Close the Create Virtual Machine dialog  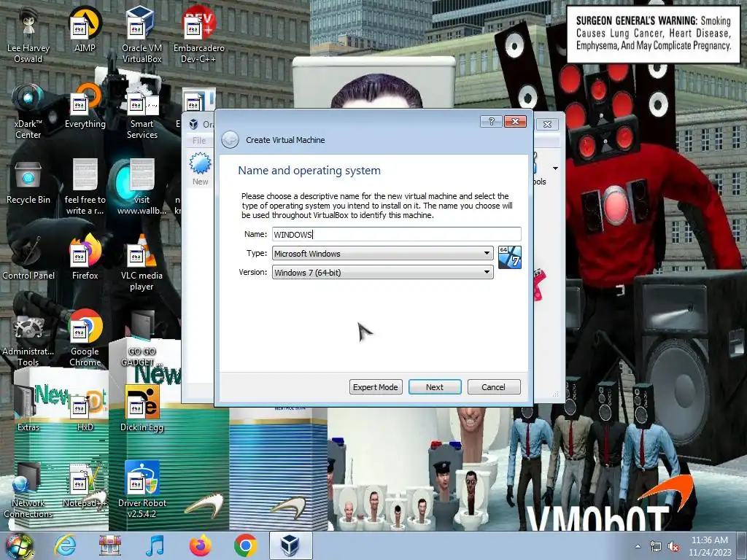(516, 122)
